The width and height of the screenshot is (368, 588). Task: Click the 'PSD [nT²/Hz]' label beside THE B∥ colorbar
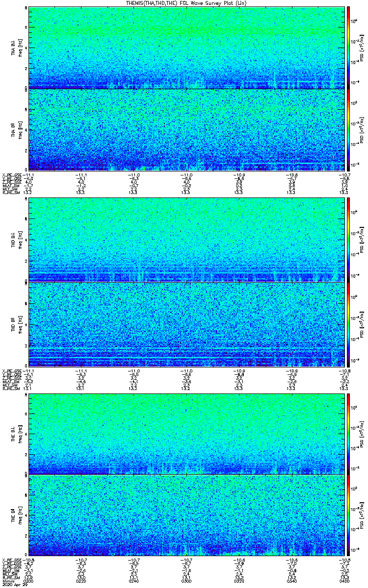coord(362,515)
